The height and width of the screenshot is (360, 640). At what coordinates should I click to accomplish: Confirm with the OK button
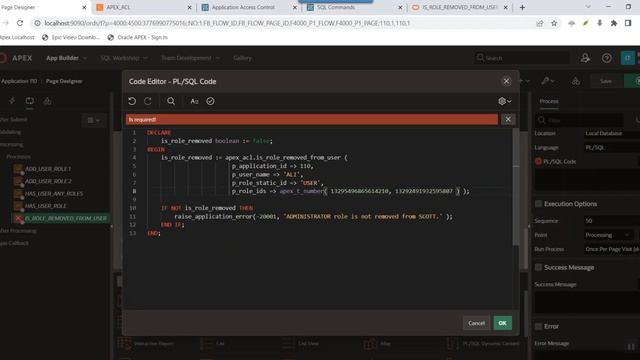[502, 323]
